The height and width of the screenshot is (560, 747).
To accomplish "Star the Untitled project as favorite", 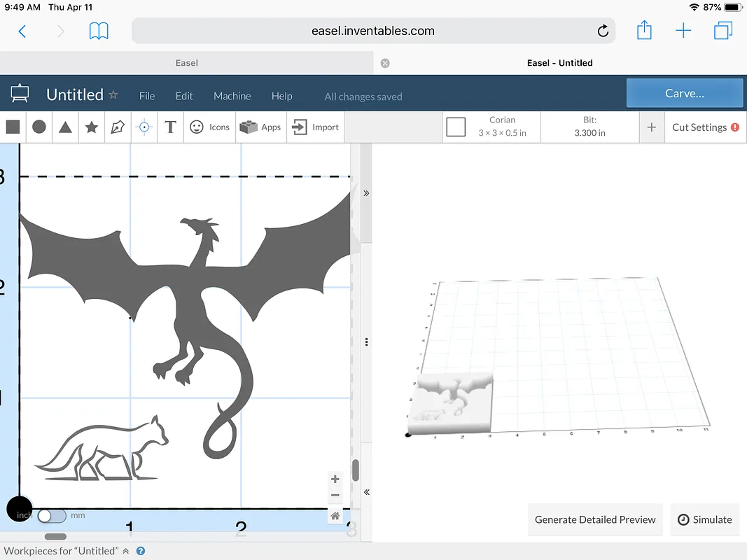I will [x=113, y=94].
